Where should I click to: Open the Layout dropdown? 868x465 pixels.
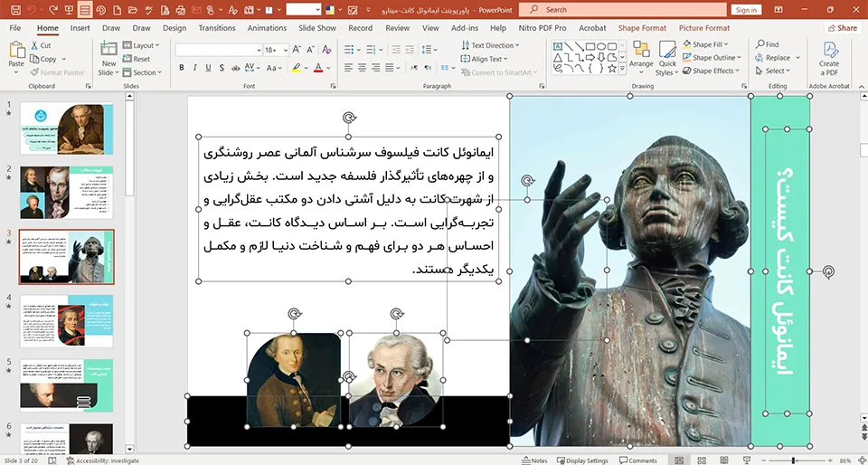point(141,45)
